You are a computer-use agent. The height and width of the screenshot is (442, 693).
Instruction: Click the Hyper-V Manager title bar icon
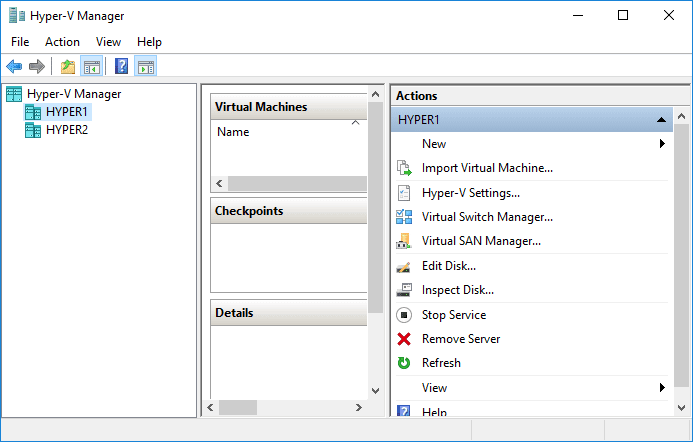[17, 15]
